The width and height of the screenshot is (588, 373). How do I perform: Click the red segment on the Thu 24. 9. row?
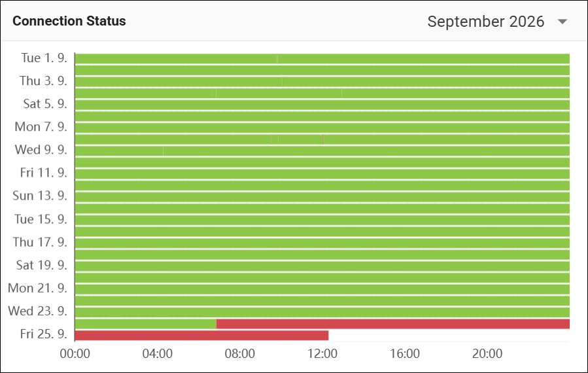click(x=393, y=324)
